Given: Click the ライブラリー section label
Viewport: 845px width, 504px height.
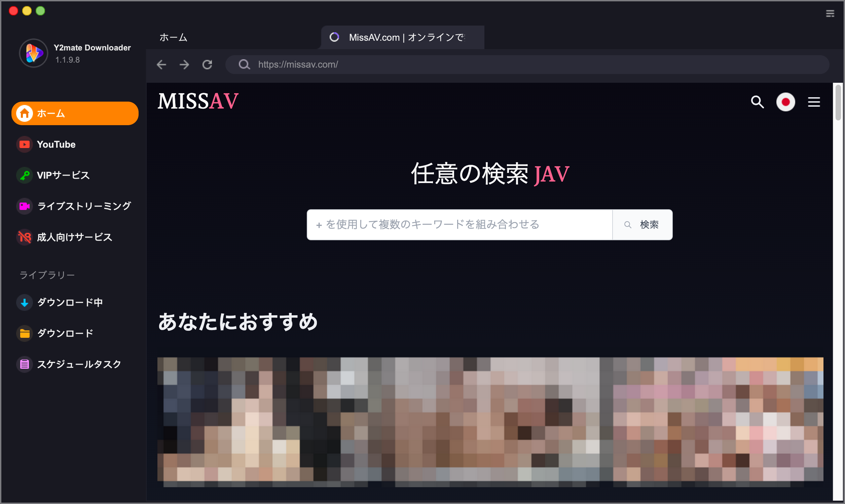Looking at the screenshot, I should tap(47, 275).
